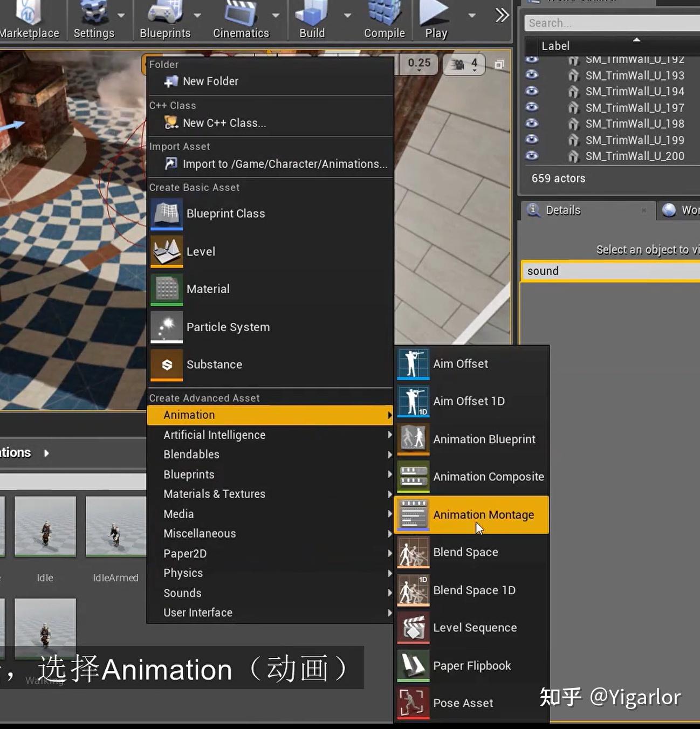The height and width of the screenshot is (729, 700).
Task: Open the Physics submenu
Action: (x=270, y=573)
